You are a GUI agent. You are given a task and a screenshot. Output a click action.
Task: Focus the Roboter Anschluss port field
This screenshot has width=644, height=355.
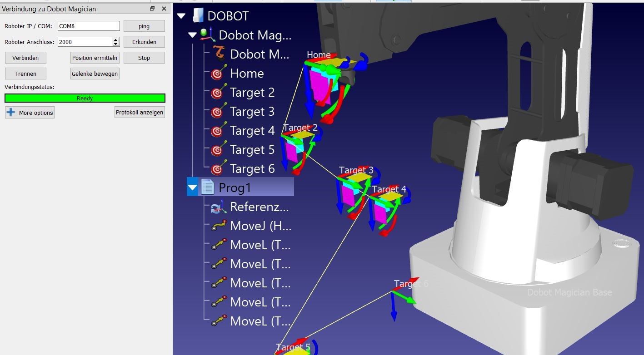tap(85, 42)
